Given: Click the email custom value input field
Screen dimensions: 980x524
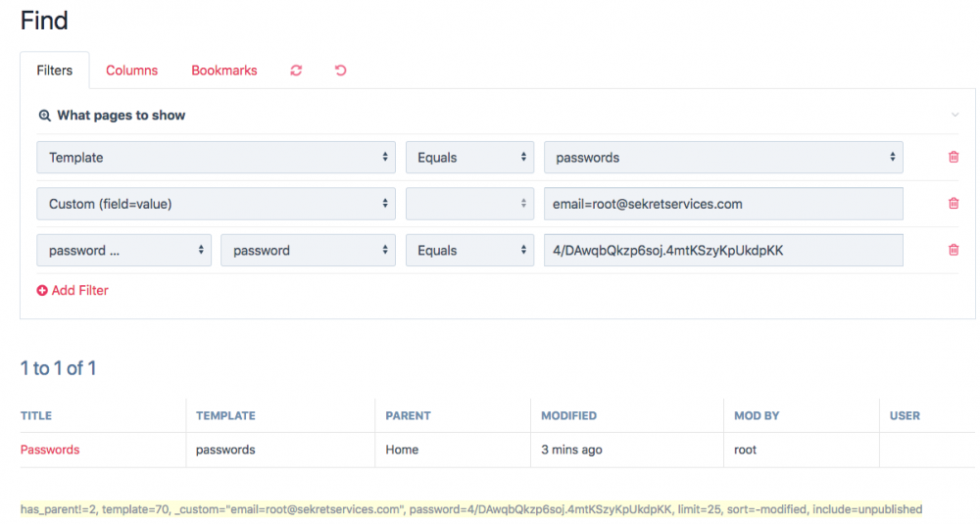Looking at the screenshot, I should [723, 204].
